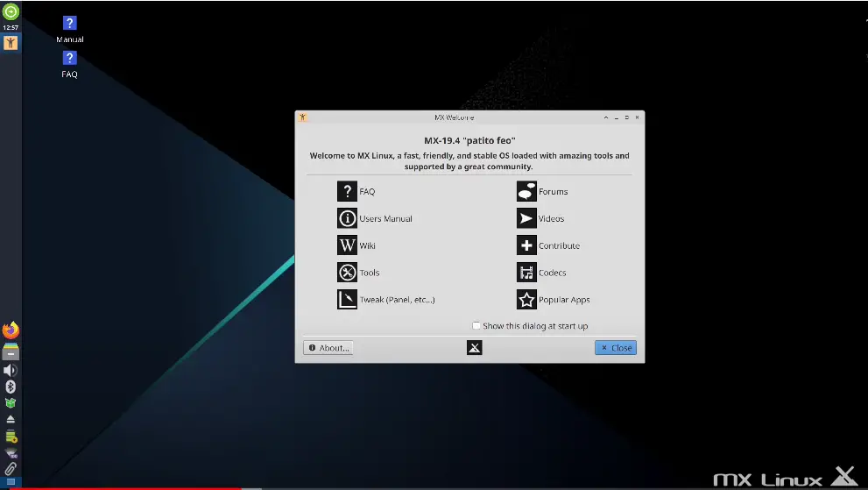Click the show desktop button at panel bottom
Image resolution: width=868 pixels, height=490 pixels.
point(11,482)
